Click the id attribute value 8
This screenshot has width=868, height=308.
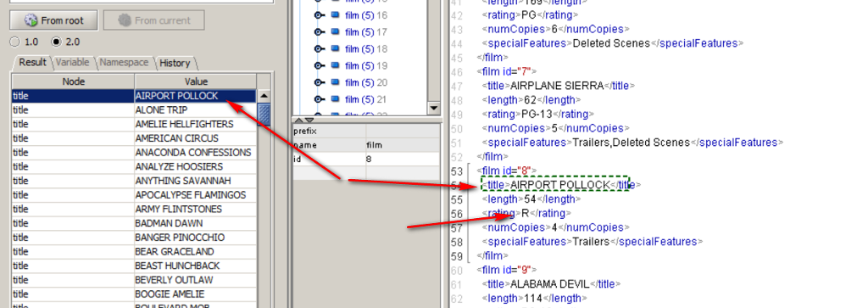click(x=403, y=160)
